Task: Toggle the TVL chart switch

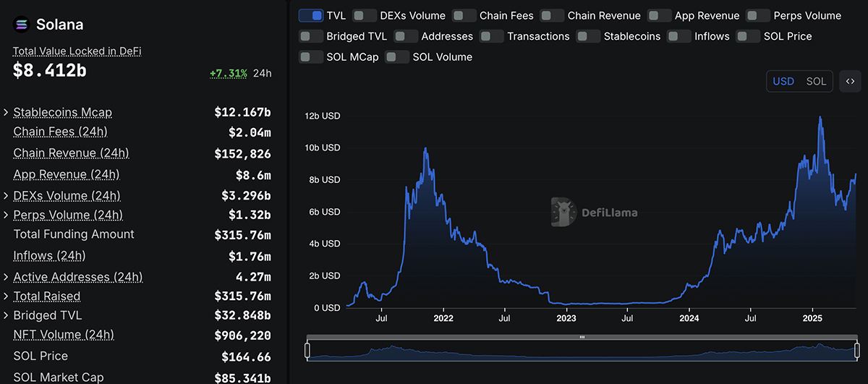Action: tap(310, 15)
